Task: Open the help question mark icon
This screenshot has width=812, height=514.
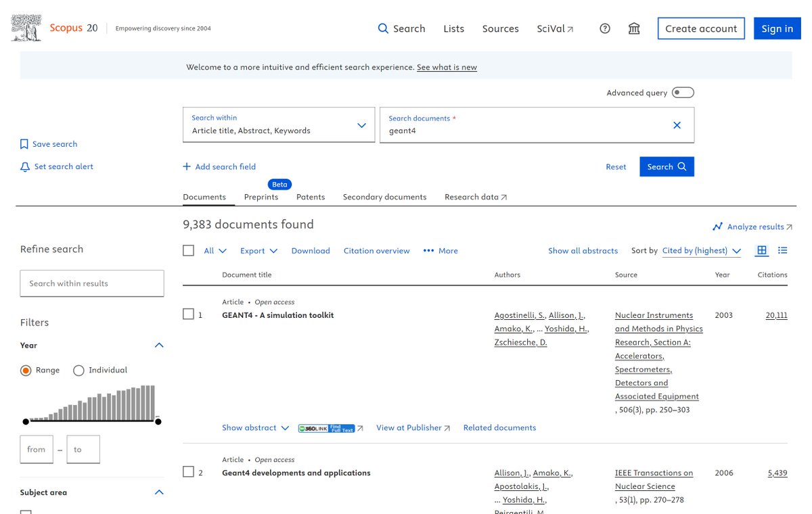Action: point(605,28)
